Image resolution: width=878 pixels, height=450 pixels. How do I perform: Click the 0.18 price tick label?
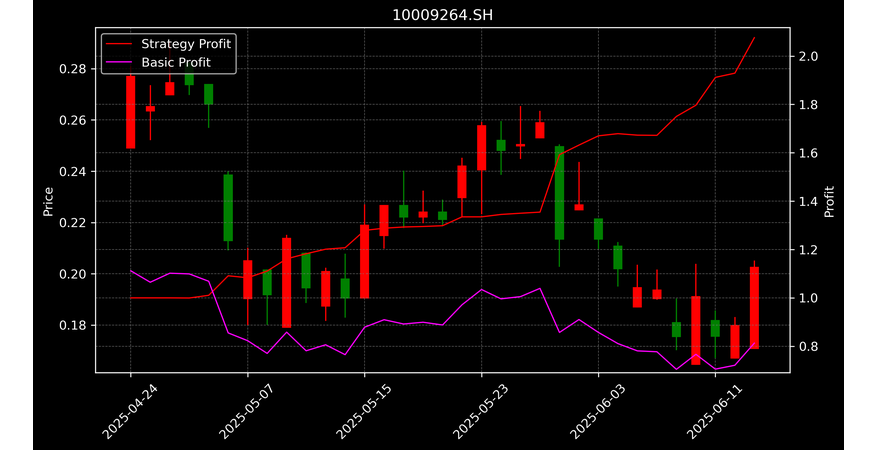click(72, 325)
